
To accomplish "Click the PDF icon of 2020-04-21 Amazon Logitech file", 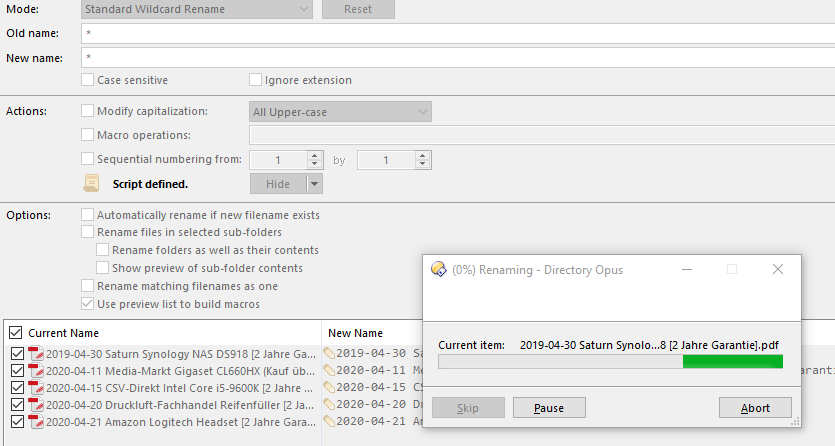I will [36, 422].
